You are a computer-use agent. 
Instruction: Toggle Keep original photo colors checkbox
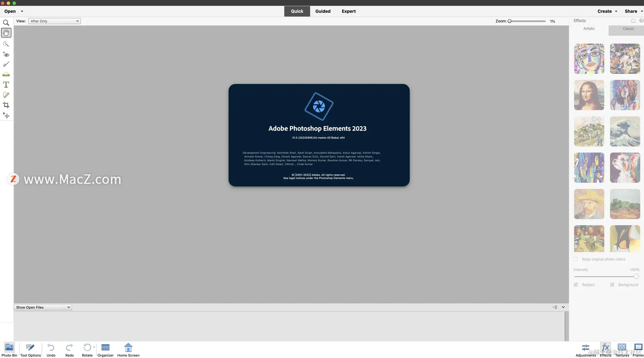point(576,259)
